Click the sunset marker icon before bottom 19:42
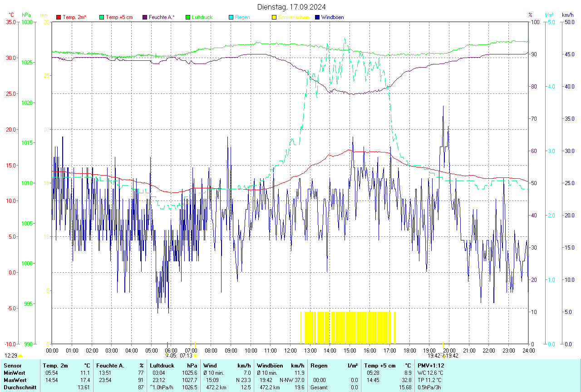 (x=444, y=356)
